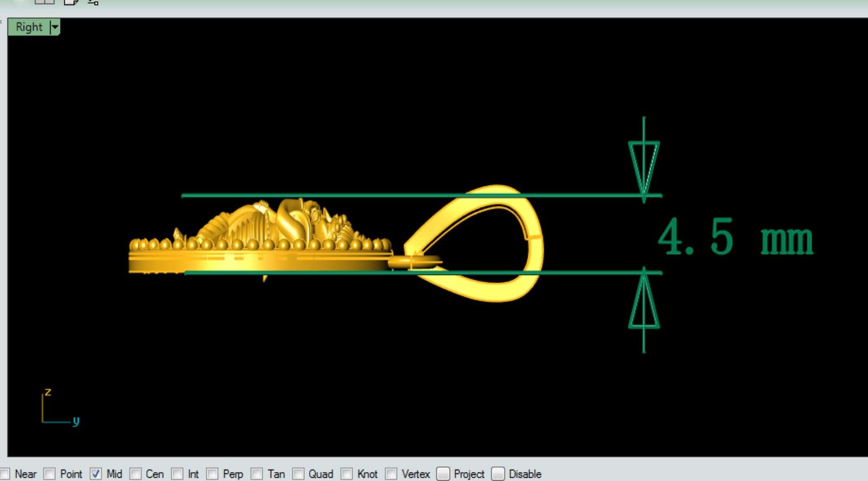Uncheck the Mid osnap checkbox

(x=95, y=474)
